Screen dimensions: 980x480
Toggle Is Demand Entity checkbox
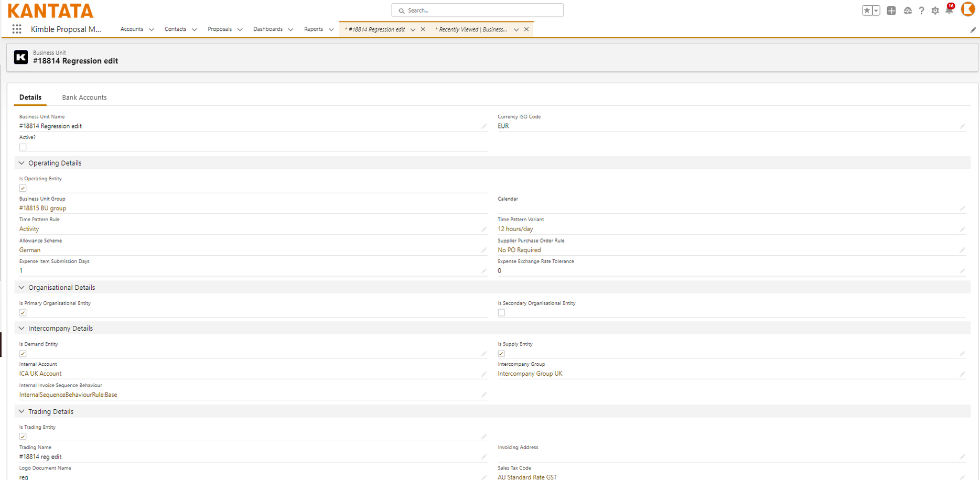click(23, 354)
